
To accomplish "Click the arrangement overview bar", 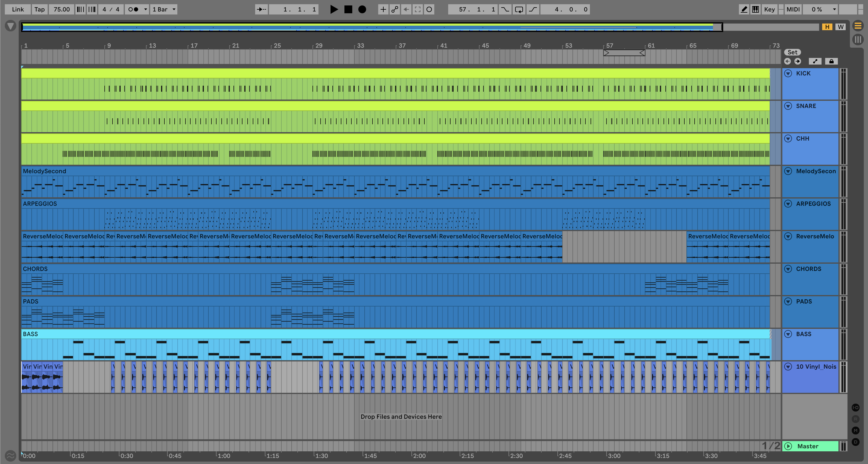I will tap(371, 27).
